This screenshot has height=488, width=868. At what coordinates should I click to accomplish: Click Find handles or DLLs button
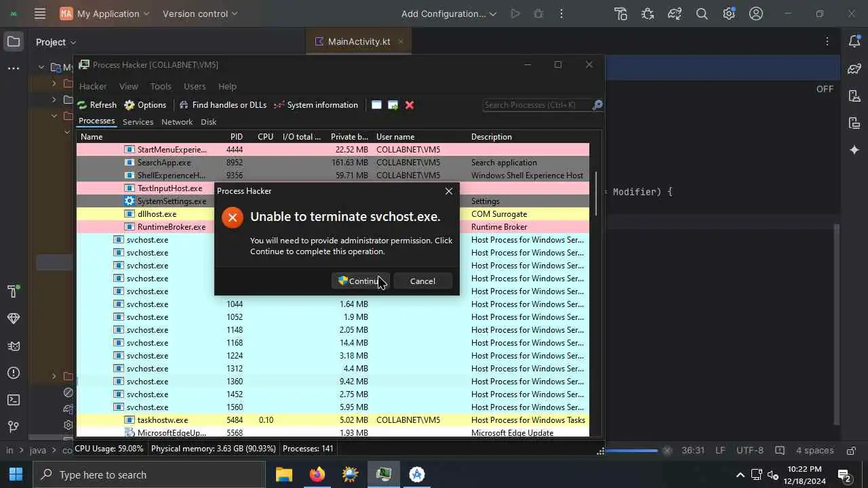click(x=222, y=105)
